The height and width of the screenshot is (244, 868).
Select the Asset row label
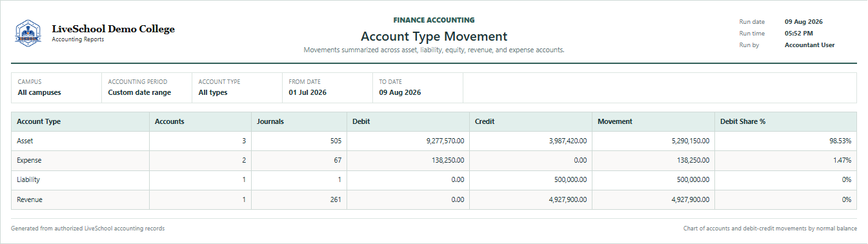click(x=25, y=141)
